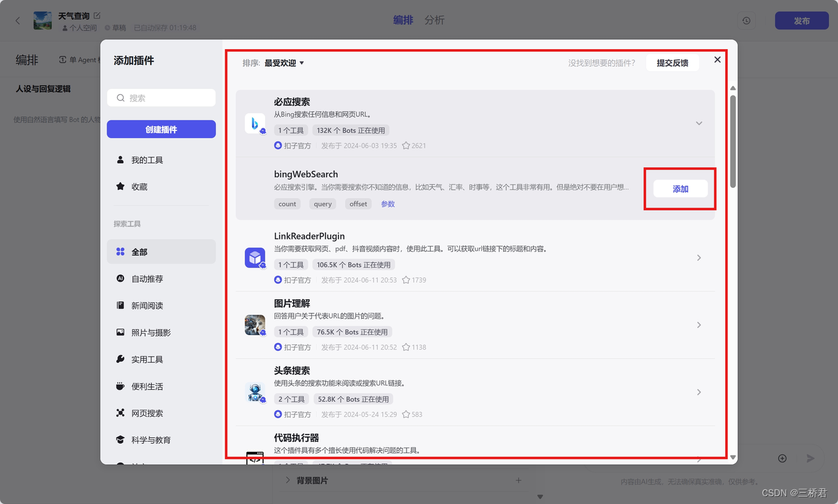The width and height of the screenshot is (838, 504).
Task: Click the 头条搜索 robot icon
Action: 255,392
